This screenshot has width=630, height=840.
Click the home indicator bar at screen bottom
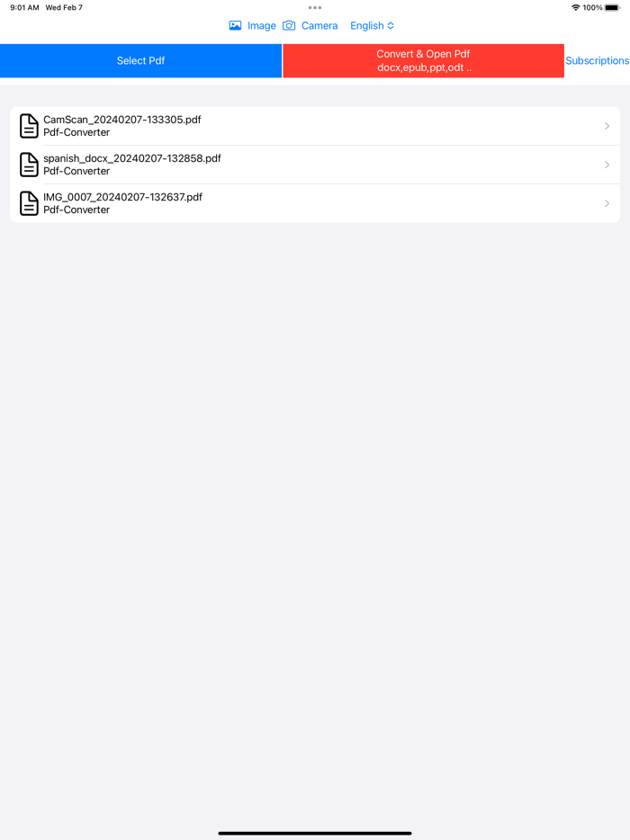[x=315, y=833]
